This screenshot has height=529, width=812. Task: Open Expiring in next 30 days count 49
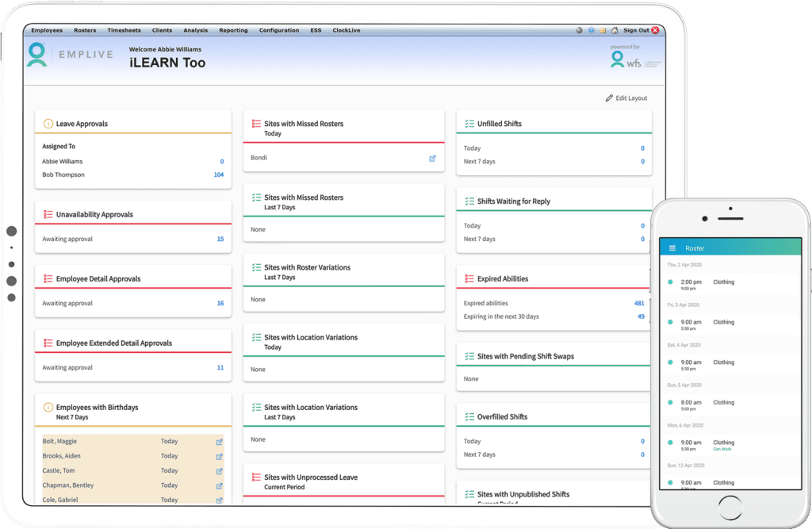pos(641,316)
